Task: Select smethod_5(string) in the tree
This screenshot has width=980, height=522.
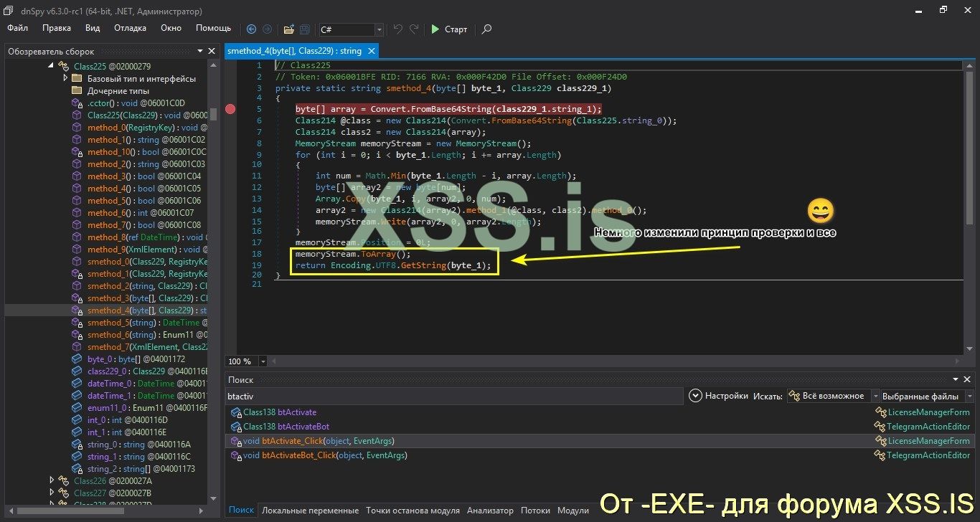Action: (146, 323)
